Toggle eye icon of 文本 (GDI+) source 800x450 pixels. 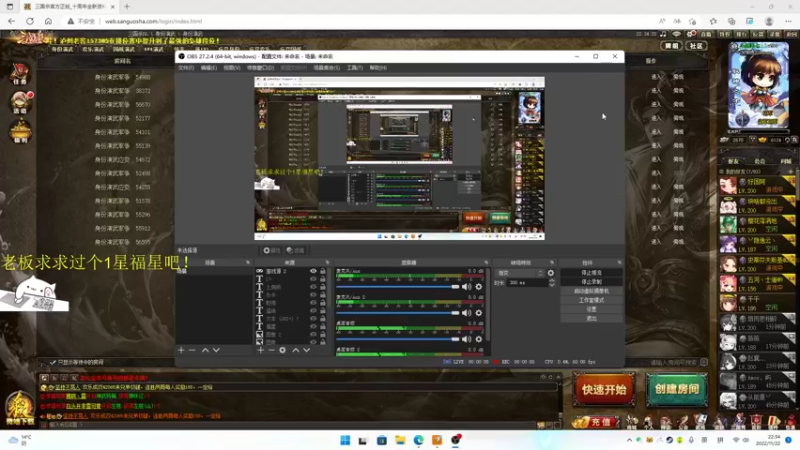pyautogui.click(x=313, y=318)
